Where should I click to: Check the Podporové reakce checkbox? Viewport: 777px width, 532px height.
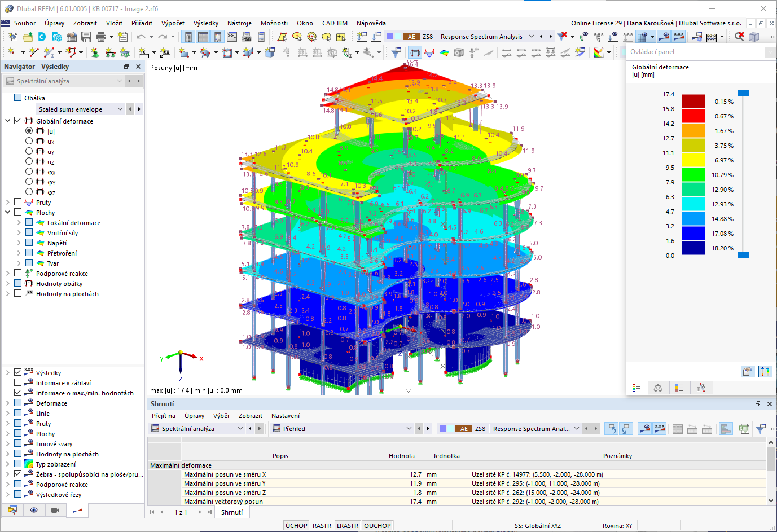[19, 272]
